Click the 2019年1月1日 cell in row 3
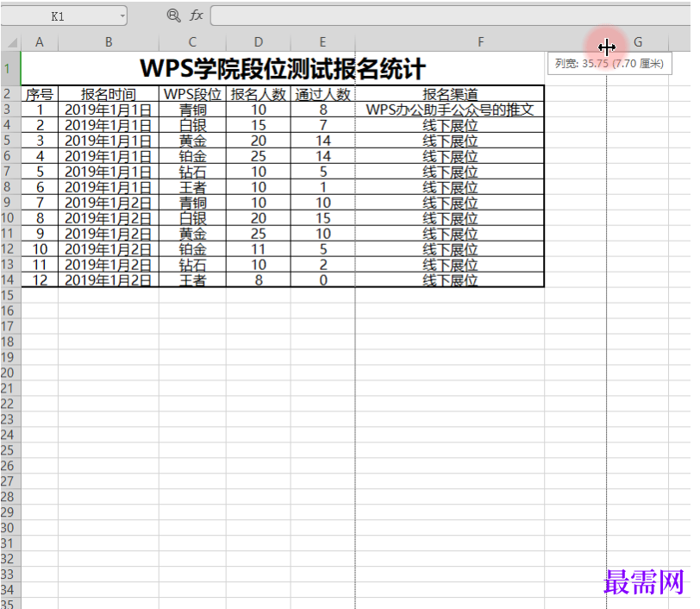The image size is (700, 609). coord(109,110)
